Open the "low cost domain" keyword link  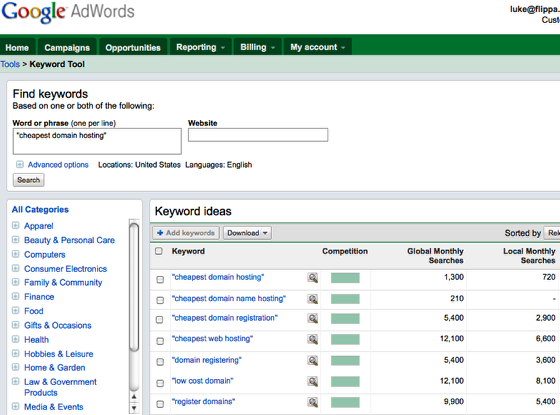click(202, 381)
